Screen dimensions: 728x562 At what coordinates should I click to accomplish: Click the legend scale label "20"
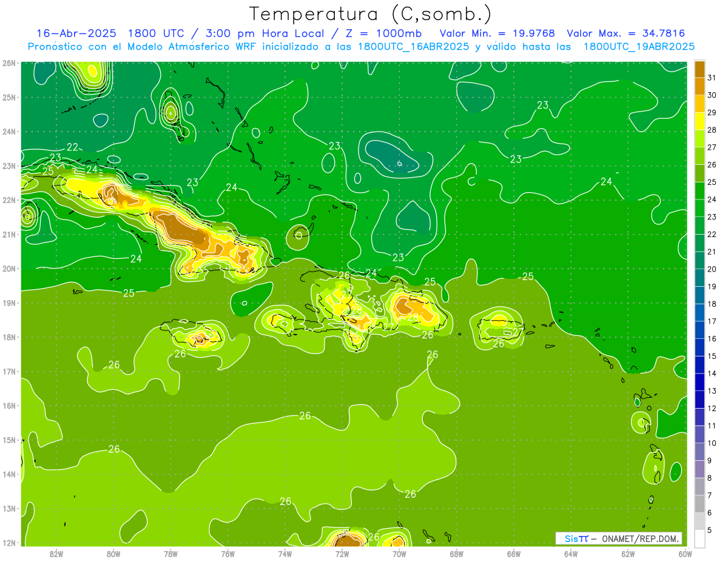(x=712, y=269)
